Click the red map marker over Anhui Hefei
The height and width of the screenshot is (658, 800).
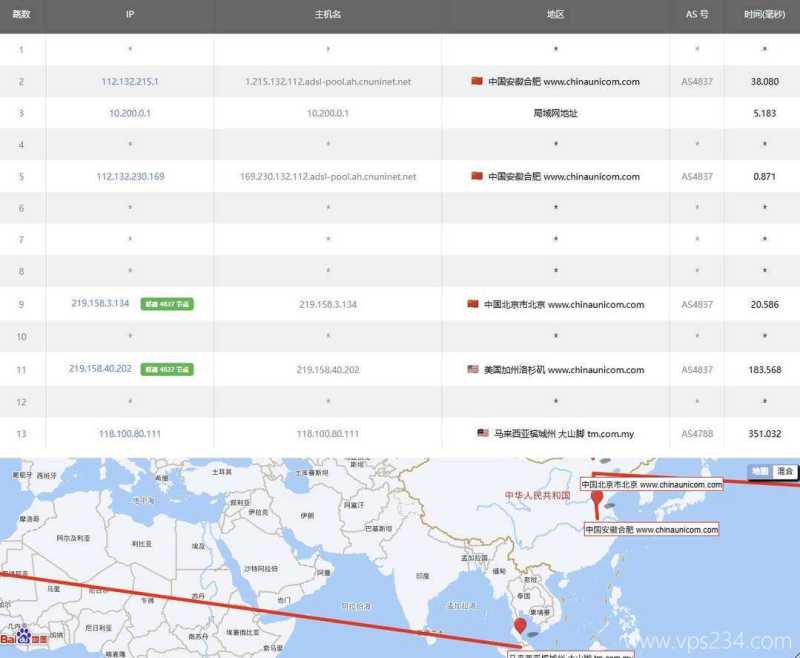597,498
